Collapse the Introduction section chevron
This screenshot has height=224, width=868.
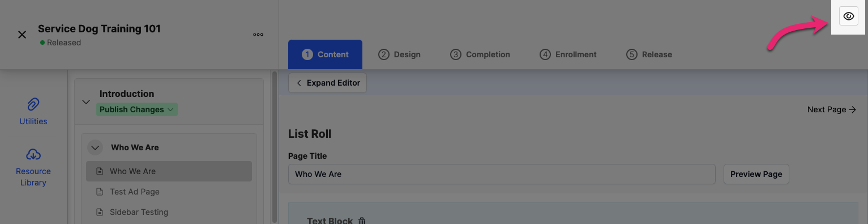pos(86,102)
